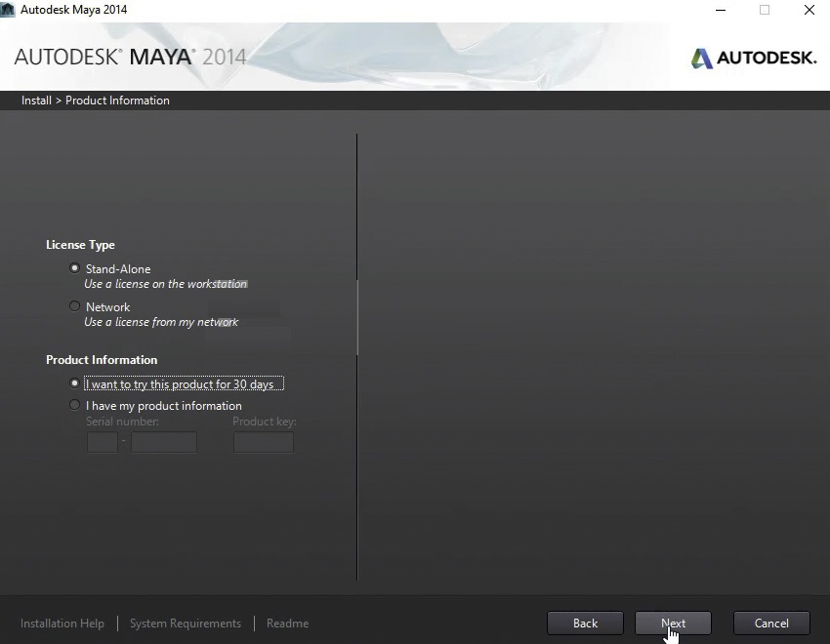Image resolution: width=830 pixels, height=644 pixels.
Task: Select the 30 days trial option
Action: [75, 383]
